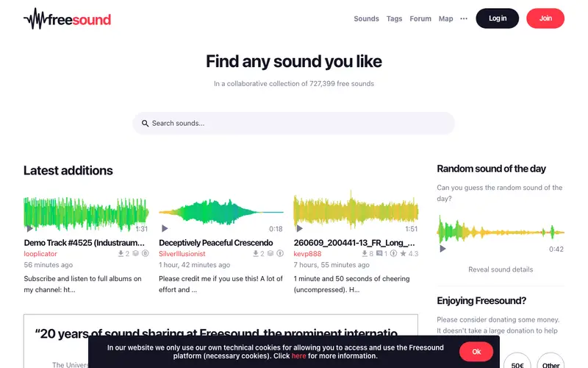Click the Deceptively Peaceful Crescendo waveform
588x368 pixels.
(221, 213)
